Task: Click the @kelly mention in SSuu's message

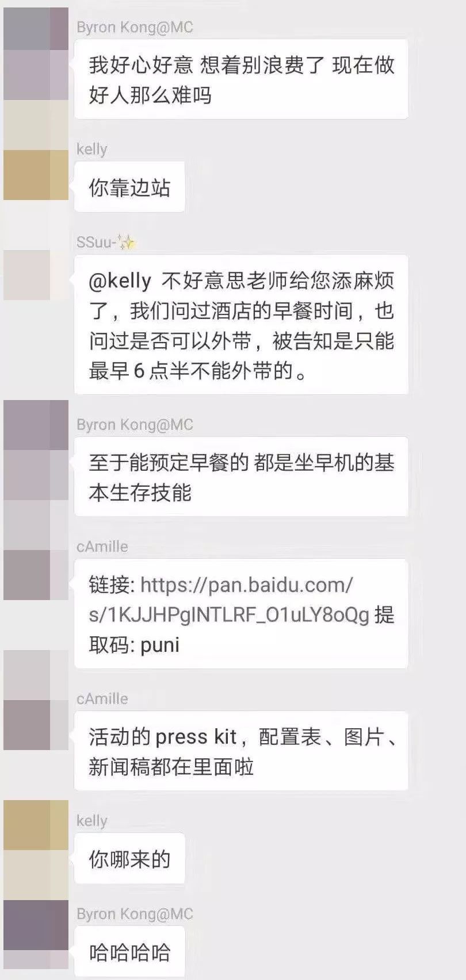Action: tap(120, 281)
